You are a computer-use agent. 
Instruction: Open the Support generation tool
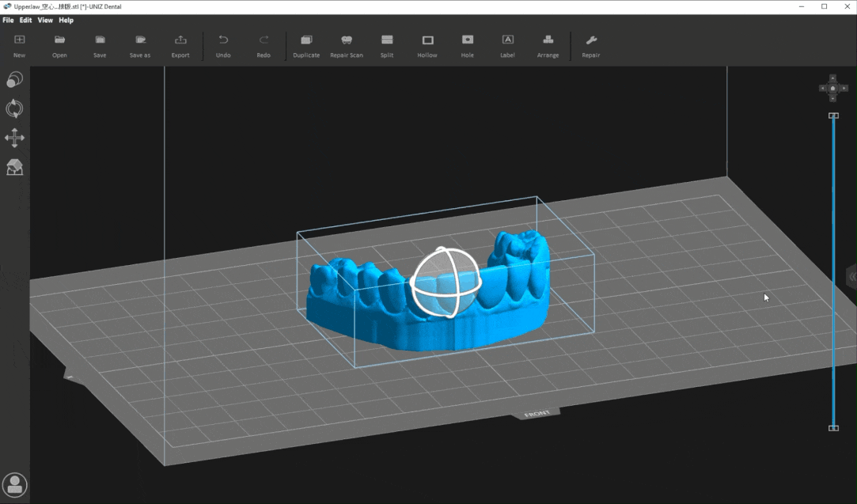[14, 167]
